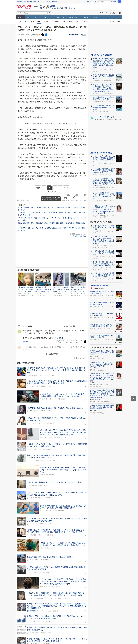Click the PRESIDENT Online publisher logo
This screenshot has width=138, height=644.
[77, 35]
